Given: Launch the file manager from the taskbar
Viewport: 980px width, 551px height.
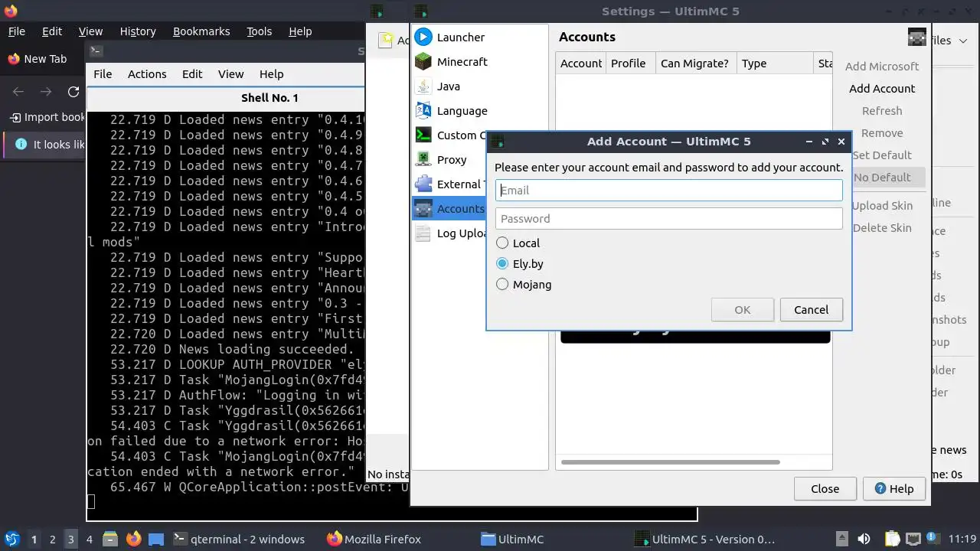Looking at the screenshot, I should click(x=109, y=539).
